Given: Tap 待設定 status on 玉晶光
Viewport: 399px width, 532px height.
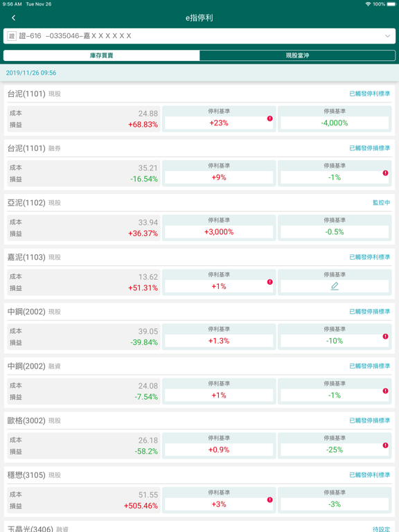Looking at the screenshot, I should tap(382, 529).
